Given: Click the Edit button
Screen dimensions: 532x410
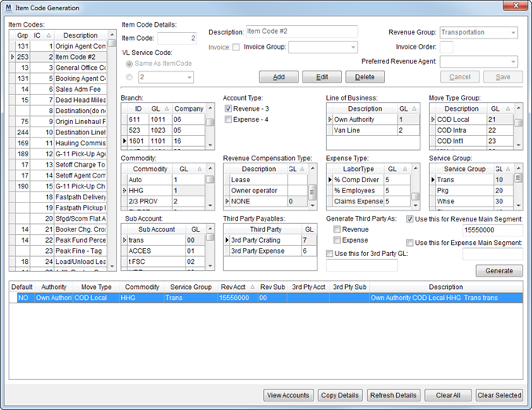Looking at the screenshot, I should (x=322, y=77).
